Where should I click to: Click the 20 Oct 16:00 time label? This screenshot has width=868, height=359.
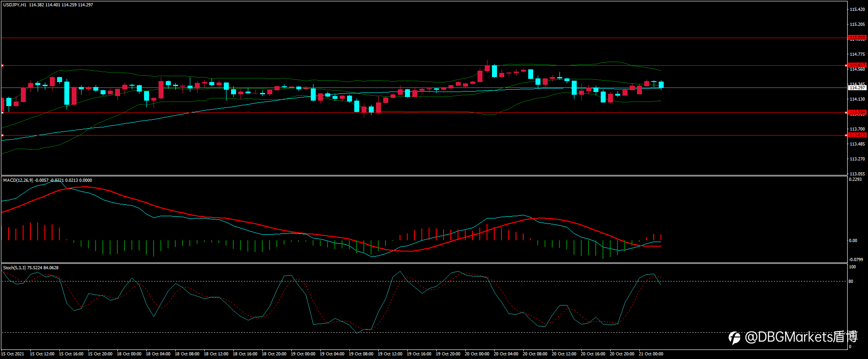pyautogui.click(x=593, y=354)
